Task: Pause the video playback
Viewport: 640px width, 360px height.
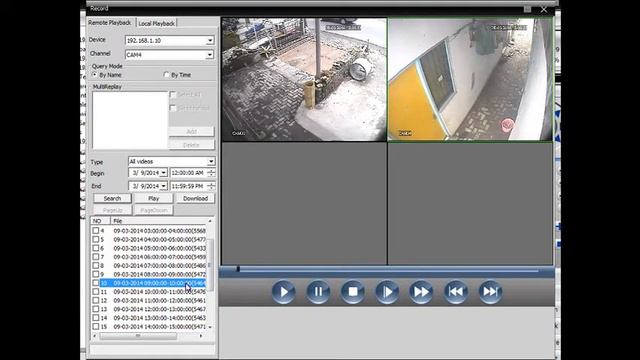Action: (x=318, y=291)
